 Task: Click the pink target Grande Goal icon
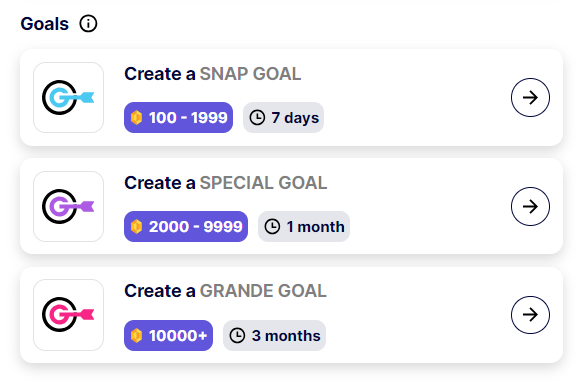[68, 315]
